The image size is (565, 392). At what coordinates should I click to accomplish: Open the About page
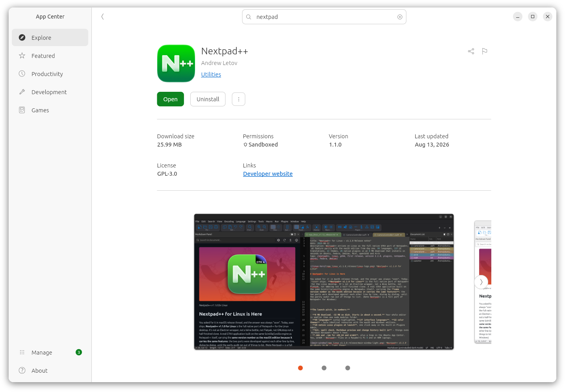click(50, 370)
